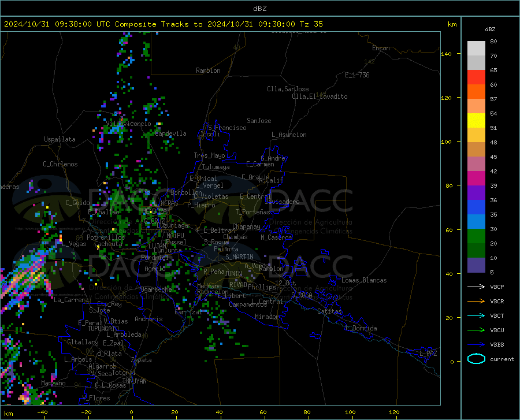
Task: Click the E_1-736 map label
Action: [x=357, y=75]
